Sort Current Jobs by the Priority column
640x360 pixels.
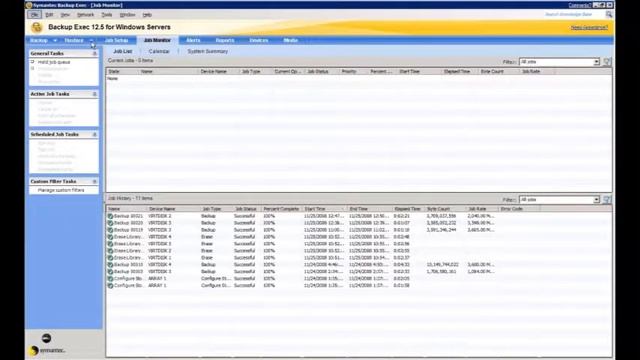(353, 71)
